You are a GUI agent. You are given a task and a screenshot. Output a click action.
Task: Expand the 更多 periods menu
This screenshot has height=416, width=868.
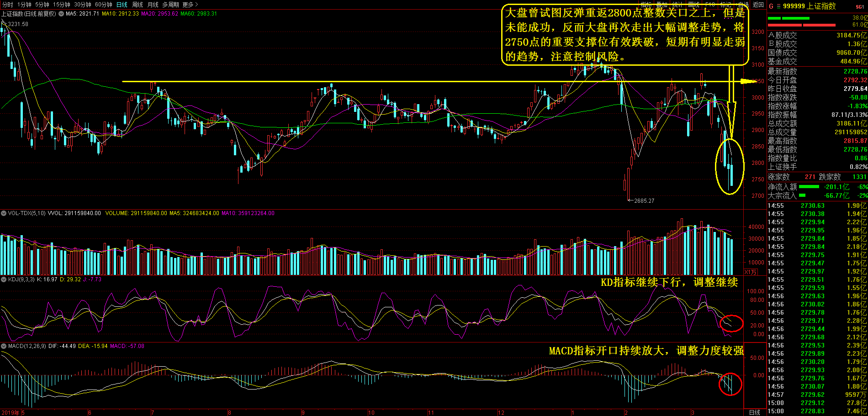190,5
